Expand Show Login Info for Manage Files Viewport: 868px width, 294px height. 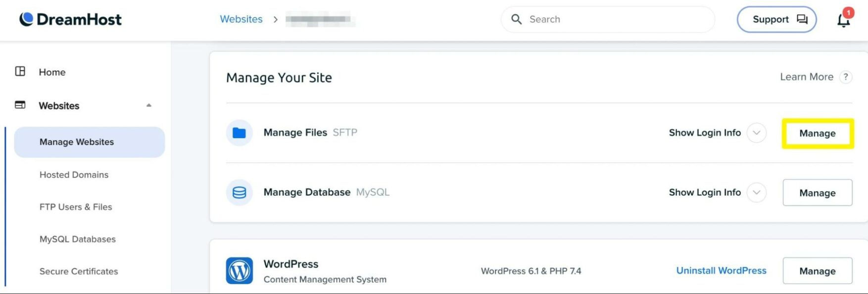coord(756,133)
